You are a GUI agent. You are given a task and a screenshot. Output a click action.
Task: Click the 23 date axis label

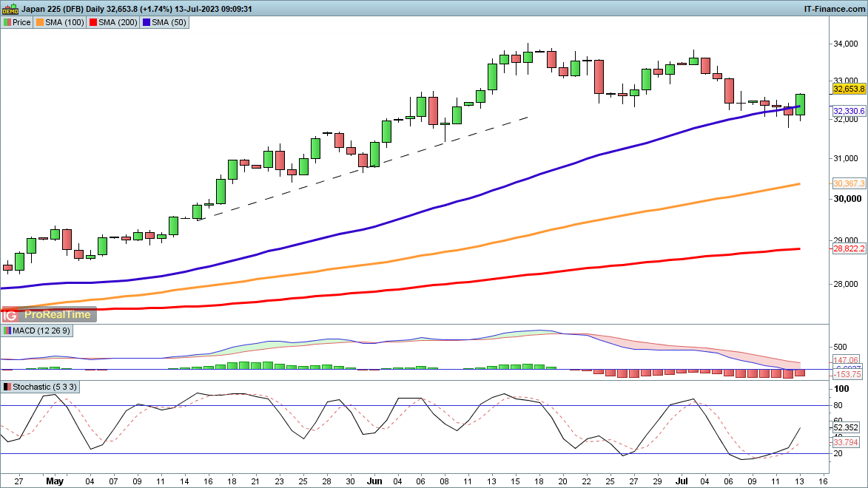pos(279,481)
